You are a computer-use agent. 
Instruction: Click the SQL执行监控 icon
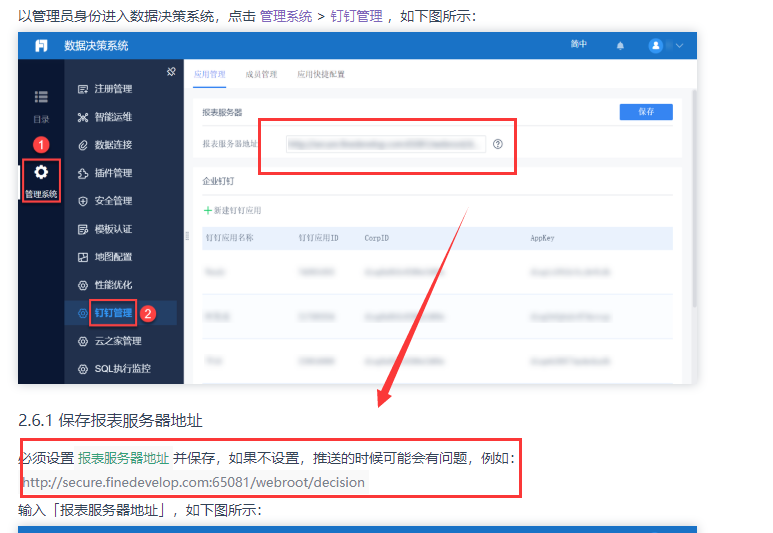pos(83,369)
